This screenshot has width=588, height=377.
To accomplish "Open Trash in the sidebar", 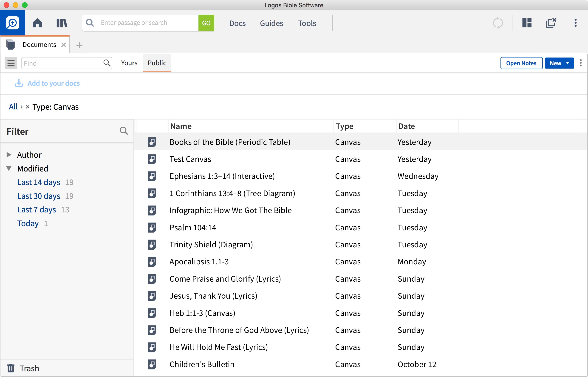I will point(29,368).
